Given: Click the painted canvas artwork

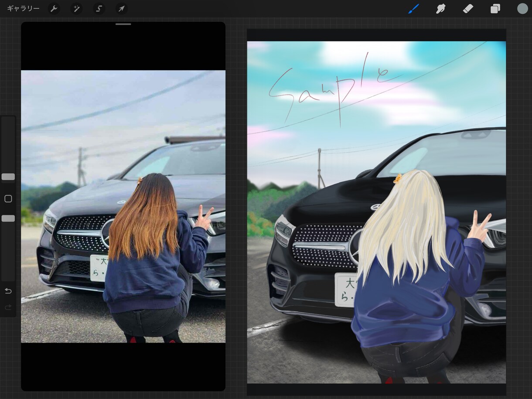Looking at the screenshot, I should tap(377, 212).
